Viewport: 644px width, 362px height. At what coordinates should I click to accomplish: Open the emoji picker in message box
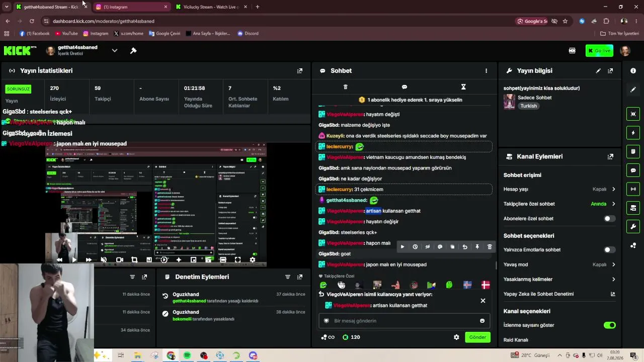tap(482, 321)
